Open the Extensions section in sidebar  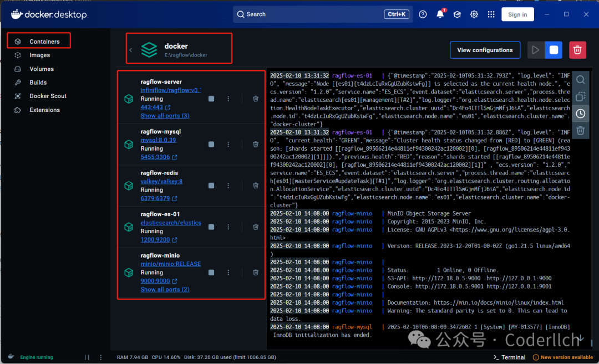(x=44, y=110)
